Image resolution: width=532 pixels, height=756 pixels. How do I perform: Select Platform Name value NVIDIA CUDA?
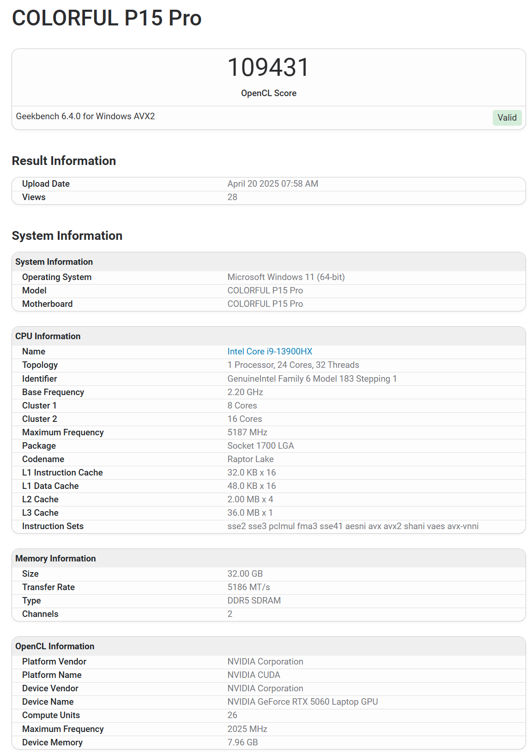coord(254,675)
